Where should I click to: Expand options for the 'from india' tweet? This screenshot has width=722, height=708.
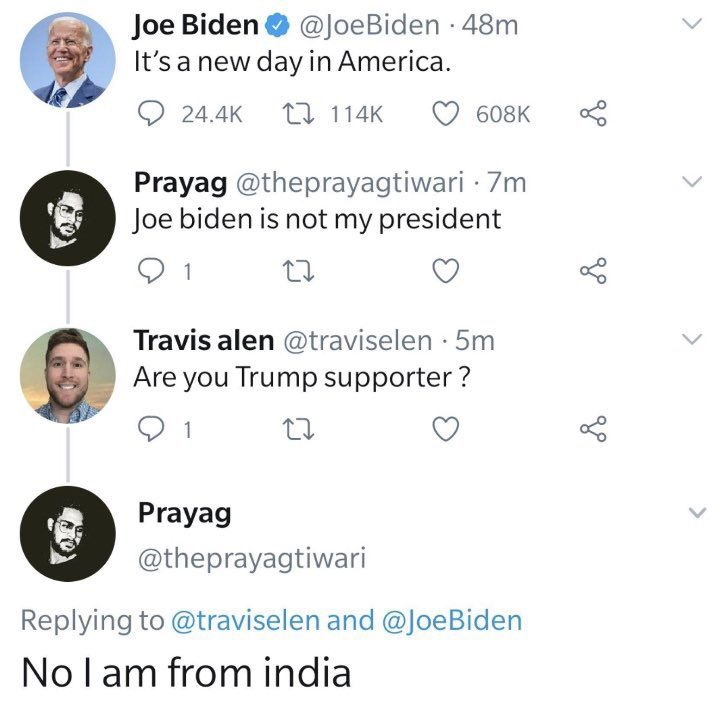tap(698, 513)
